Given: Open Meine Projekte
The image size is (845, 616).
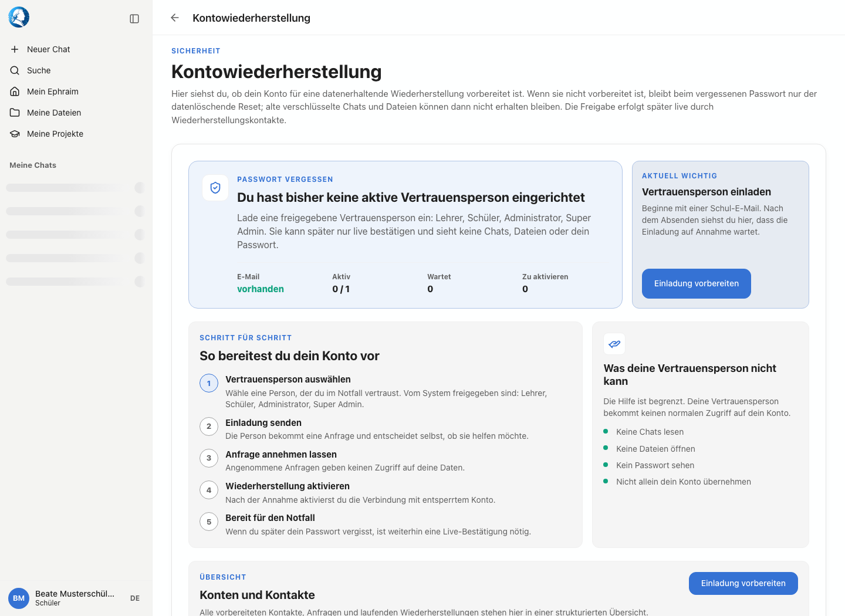Looking at the screenshot, I should click(76, 134).
